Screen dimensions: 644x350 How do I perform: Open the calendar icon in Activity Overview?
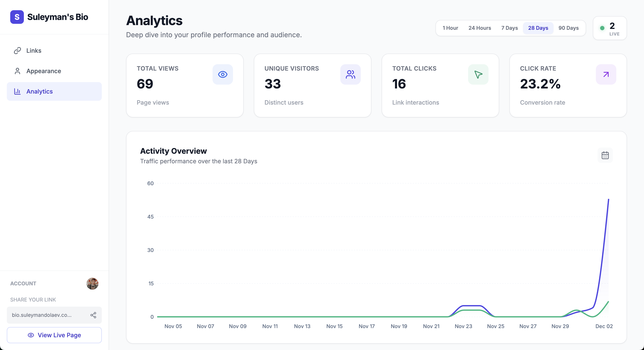[605, 155]
